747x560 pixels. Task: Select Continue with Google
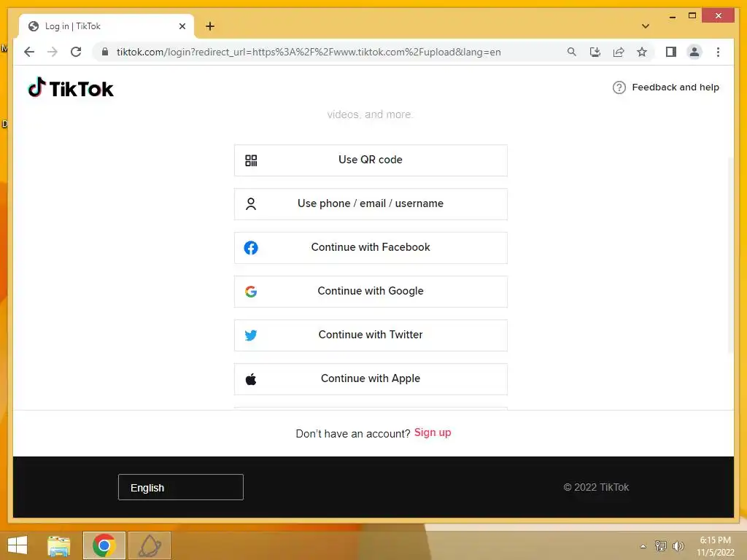tap(371, 292)
